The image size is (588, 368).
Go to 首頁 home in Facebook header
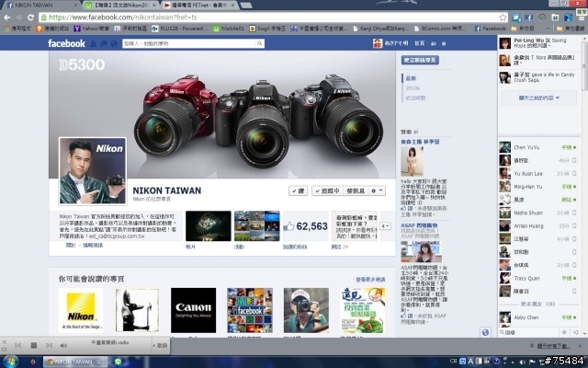(419, 43)
